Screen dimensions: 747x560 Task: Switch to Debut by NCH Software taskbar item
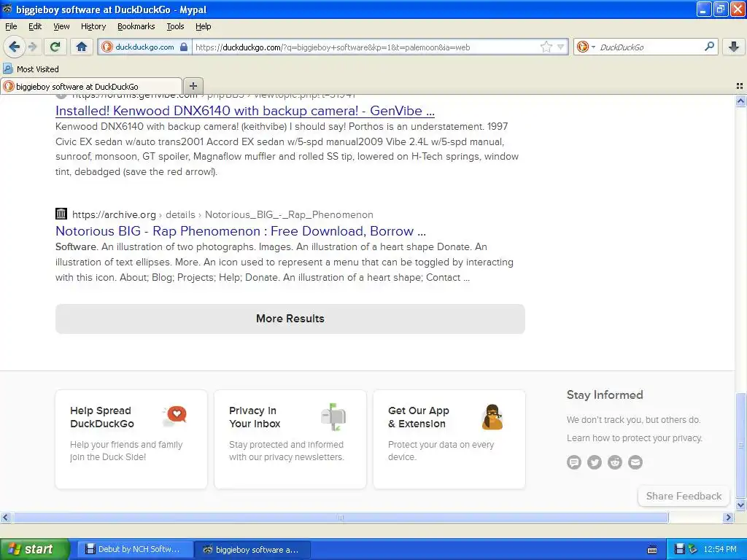point(134,550)
